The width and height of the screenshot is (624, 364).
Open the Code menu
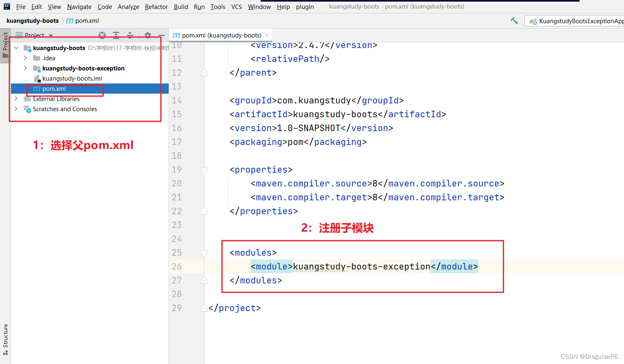click(105, 7)
